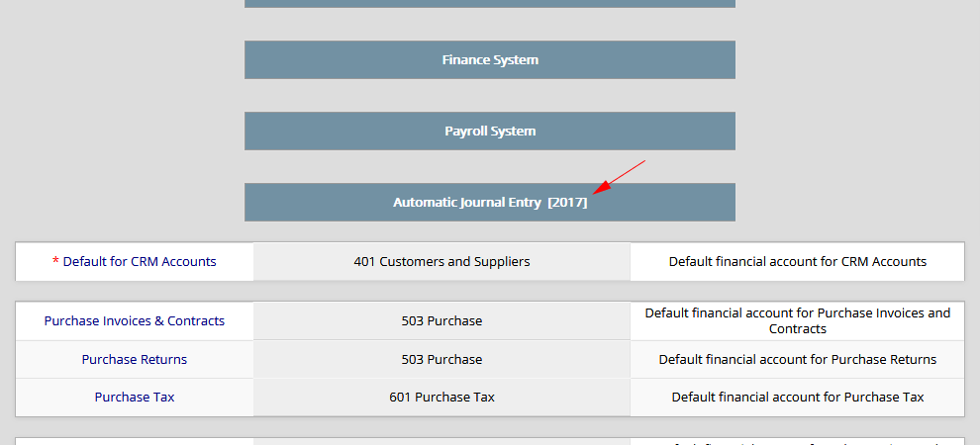Click the red asterisk beside Default for CRM Accounts
The height and width of the screenshot is (445, 980).
(x=55, y=262)
